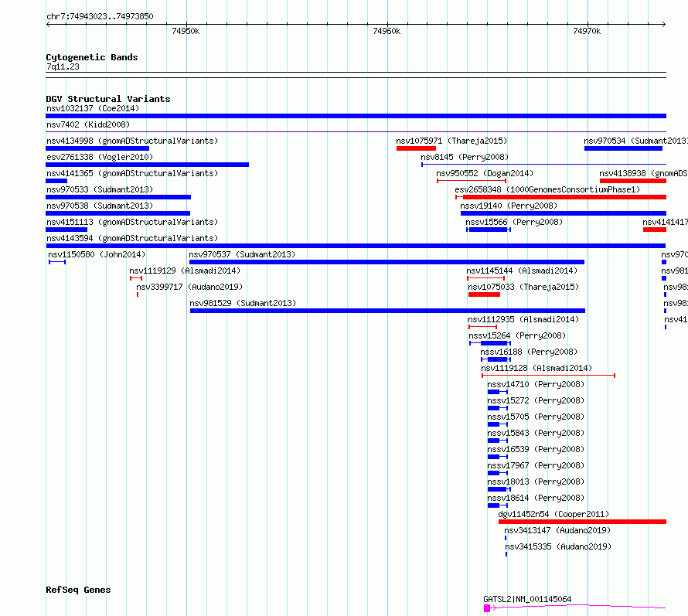The width and height of the screenshot is (688, 616).
Task: Click nssv18614 (Perry2008) label
Action: 536,498
